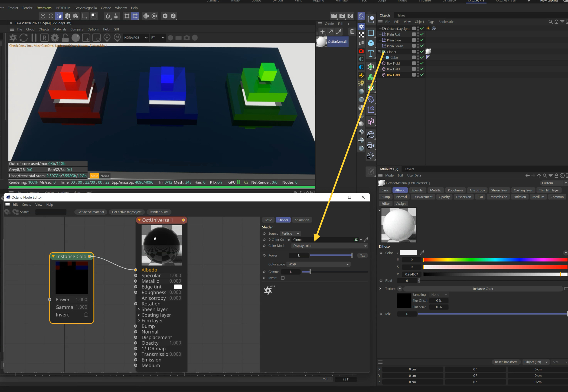Toggle enable checkmark for Plain Red object
568x392 pixels.
click(x=422, y=34)
